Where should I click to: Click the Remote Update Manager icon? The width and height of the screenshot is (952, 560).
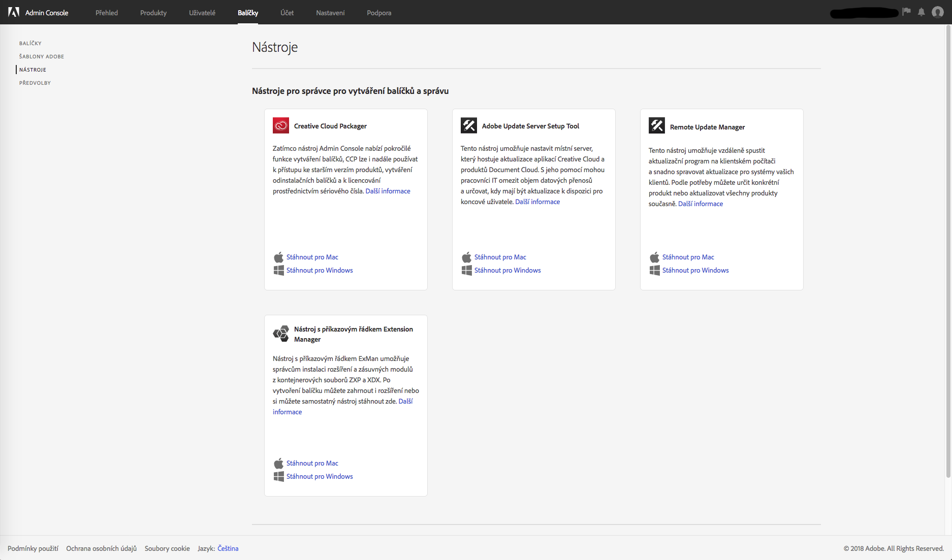[657, 125]
